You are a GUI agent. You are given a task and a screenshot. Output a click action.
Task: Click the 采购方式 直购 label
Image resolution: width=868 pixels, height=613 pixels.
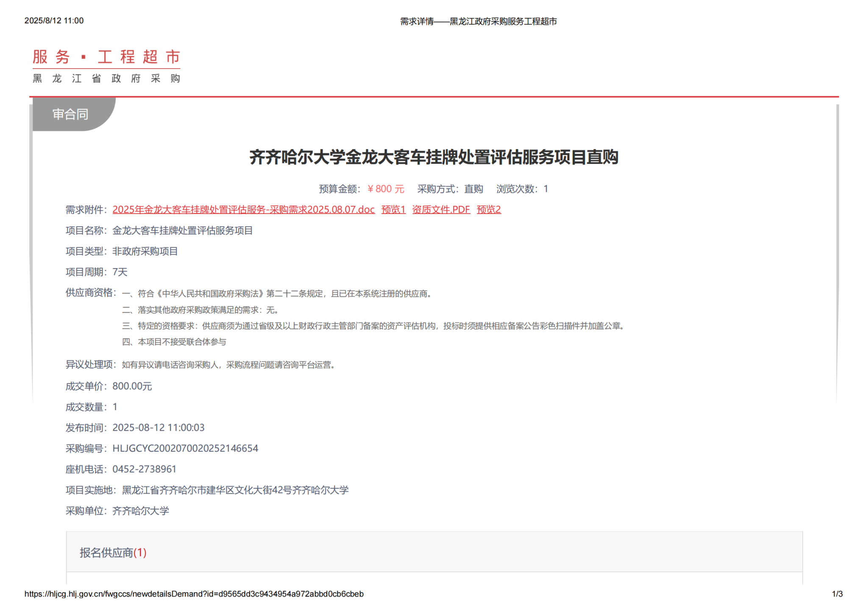450,189
